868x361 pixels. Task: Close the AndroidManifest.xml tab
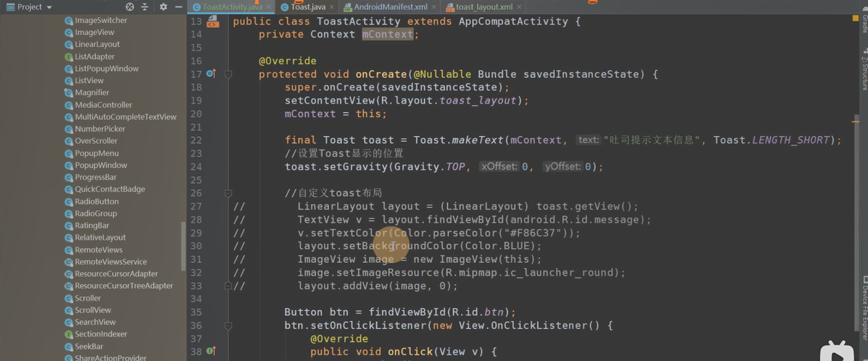point(434,7)
